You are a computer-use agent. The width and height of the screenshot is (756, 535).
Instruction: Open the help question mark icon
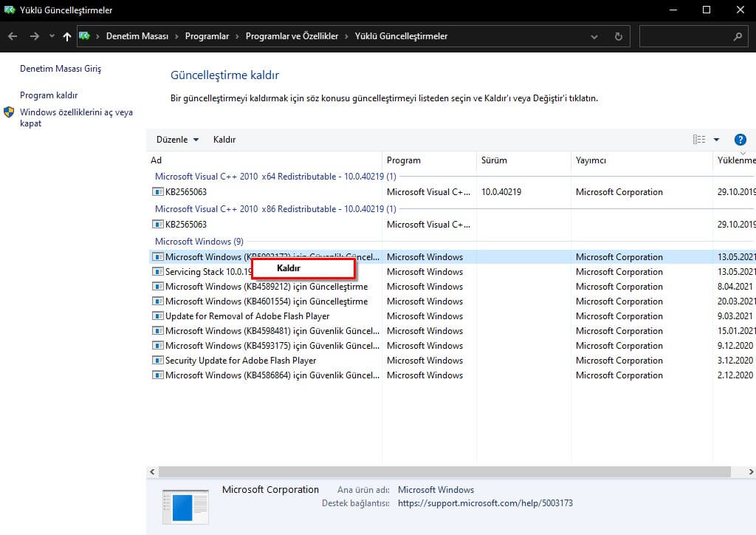[x=740, y=140]
